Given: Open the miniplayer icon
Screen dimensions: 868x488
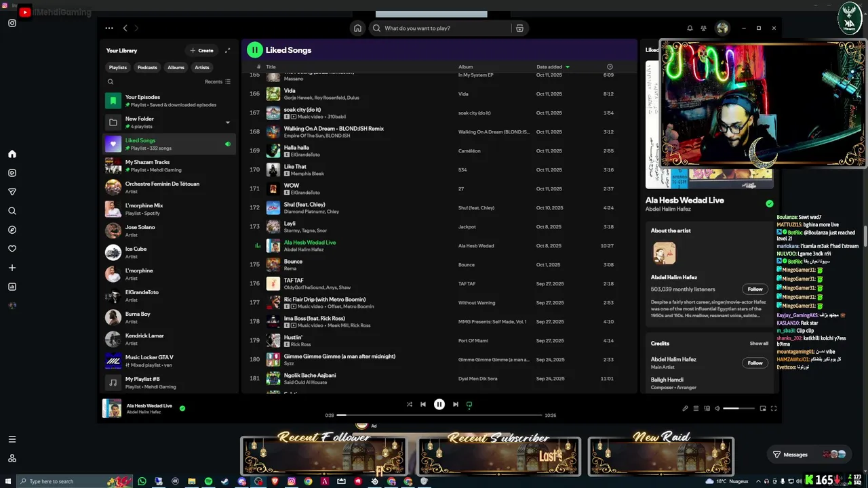Looking at the screenshot, I should 763,409.
